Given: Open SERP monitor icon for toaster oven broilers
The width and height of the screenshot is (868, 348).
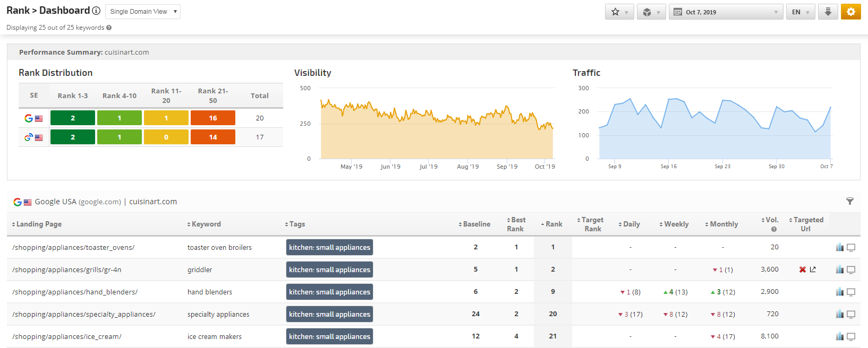Looking at the screenshot, I should (851, 248).
